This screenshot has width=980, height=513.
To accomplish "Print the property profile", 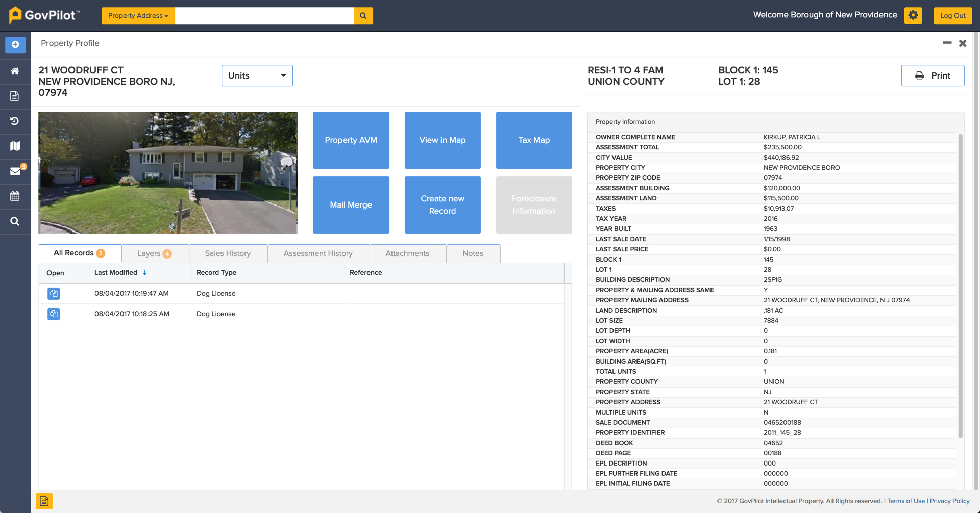I will [x=933, y=75].
